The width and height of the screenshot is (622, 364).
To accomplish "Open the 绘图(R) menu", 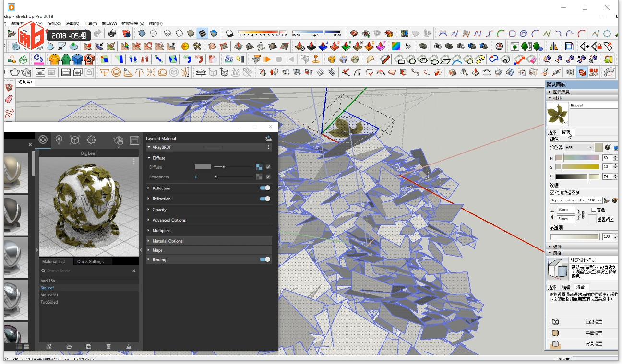I will click(72, 23).
